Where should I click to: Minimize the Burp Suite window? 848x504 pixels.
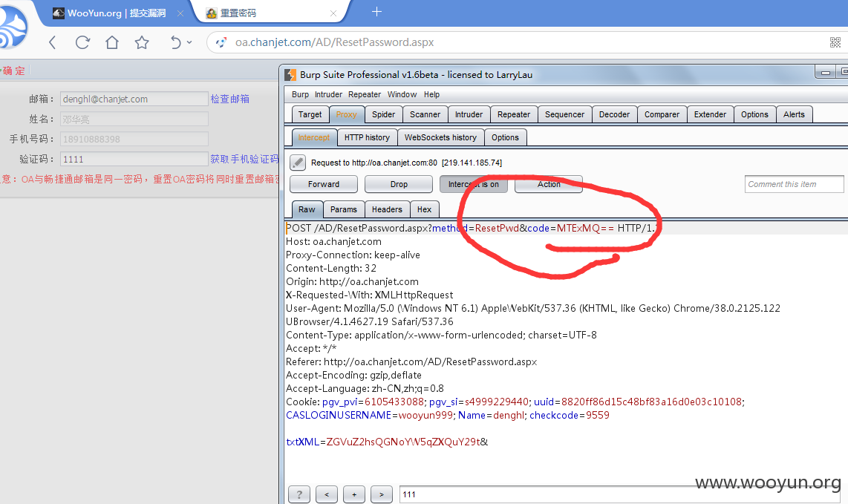(x=825, y=73)
